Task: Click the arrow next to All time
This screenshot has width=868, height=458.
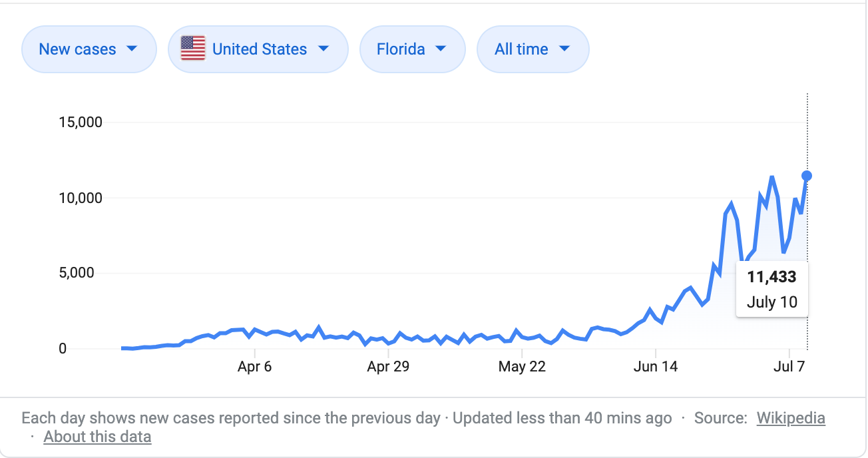Action: point(564,49)
